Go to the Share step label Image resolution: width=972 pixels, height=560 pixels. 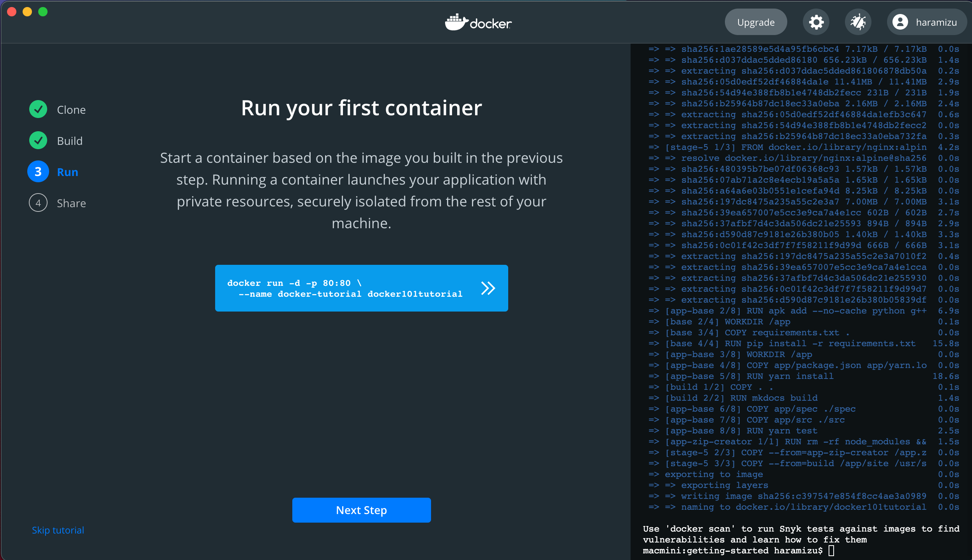pyautogui.click(x=71, y=203)
